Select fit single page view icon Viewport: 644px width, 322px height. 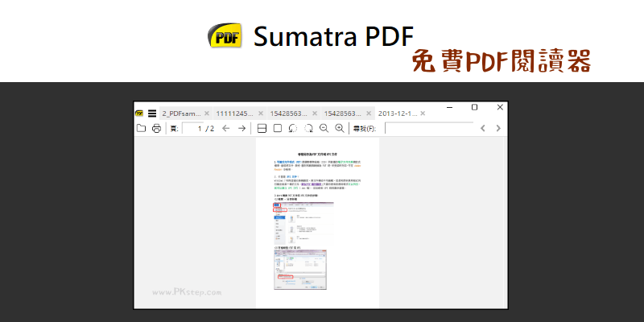(x=278, y=128)
